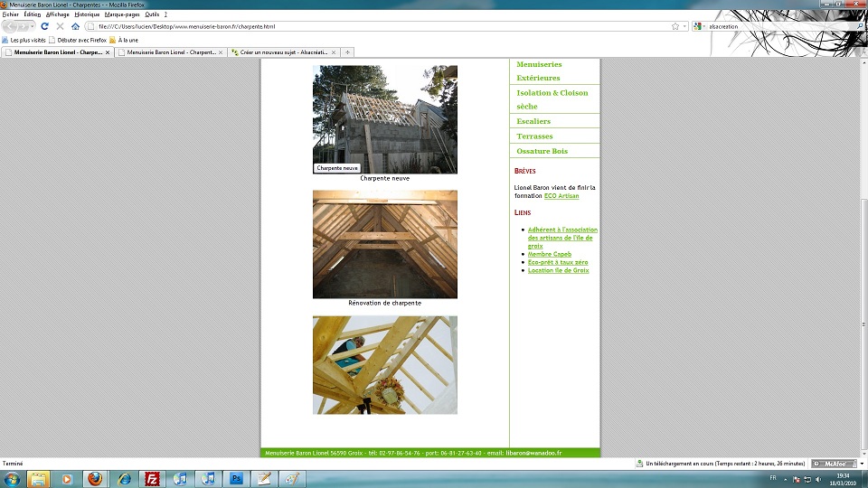Screen dimensions: 868x488
Task: Open the Outils menu
Action: (x=152, y=14)
